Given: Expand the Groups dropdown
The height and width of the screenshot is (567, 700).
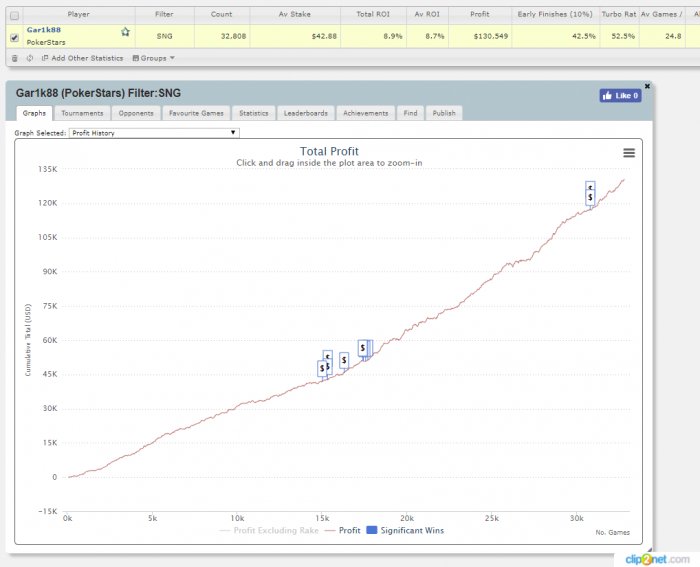Looking at the screenshot, I should (154, 58).
